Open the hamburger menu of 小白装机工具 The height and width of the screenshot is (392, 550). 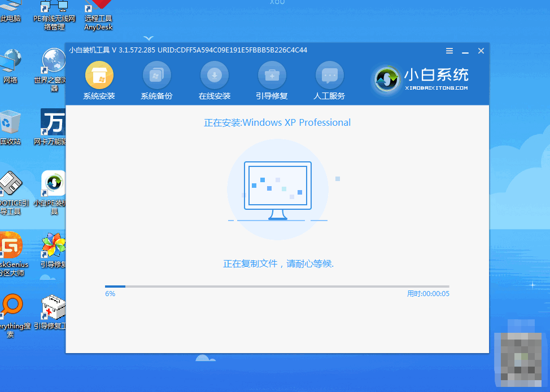pyautogui.click(x=449, y=51)
